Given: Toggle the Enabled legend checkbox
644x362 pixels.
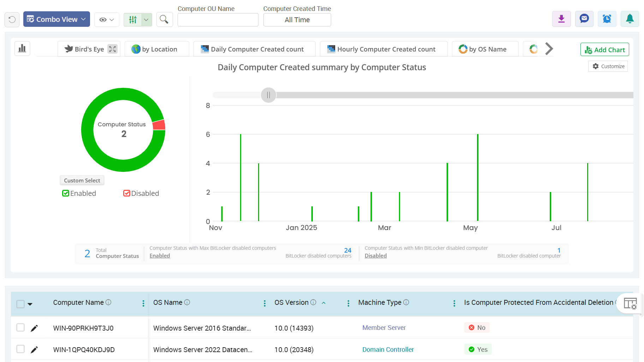Looking at the screenshot, I should (x=66, y=193).
